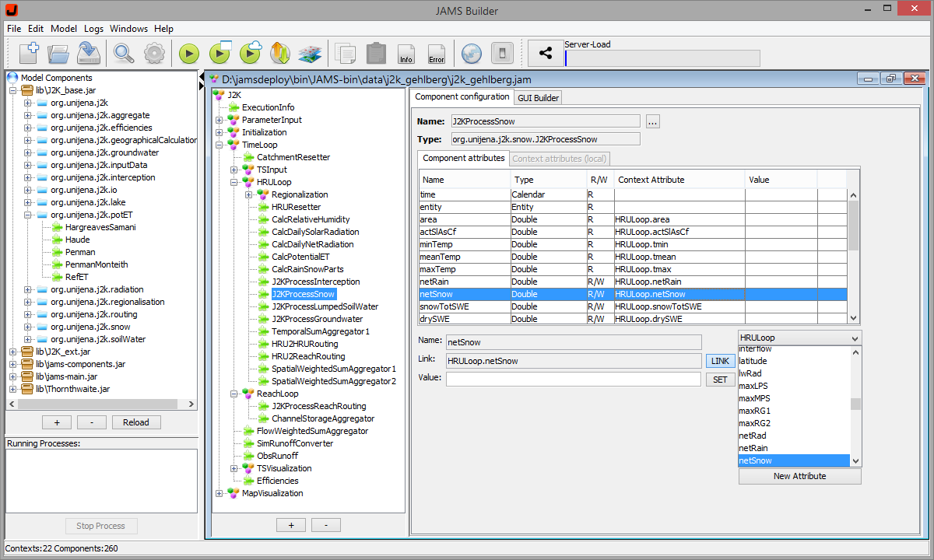Image resolution: width=934 pixels, height=560 pixels.
Task: Select the snowTotSWE attribute row
Action: [x=633, y=306]
